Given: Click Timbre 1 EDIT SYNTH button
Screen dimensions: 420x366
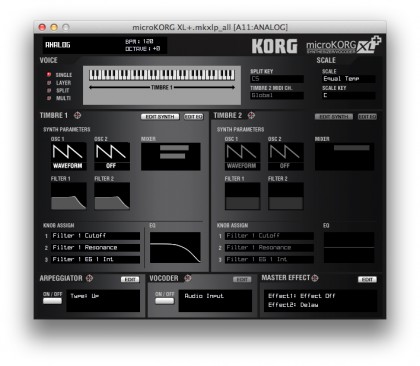Looking at the screenshot, I should [160, 117].
